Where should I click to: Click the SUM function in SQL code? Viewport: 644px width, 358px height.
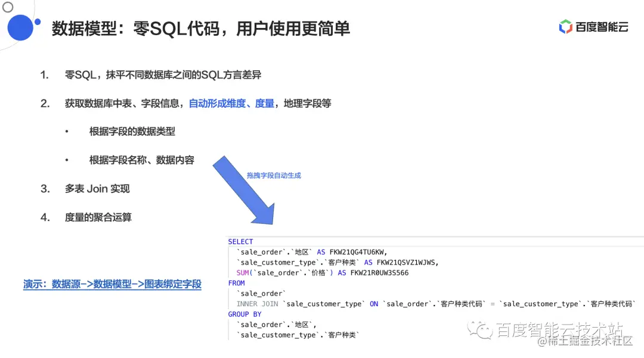243,273
